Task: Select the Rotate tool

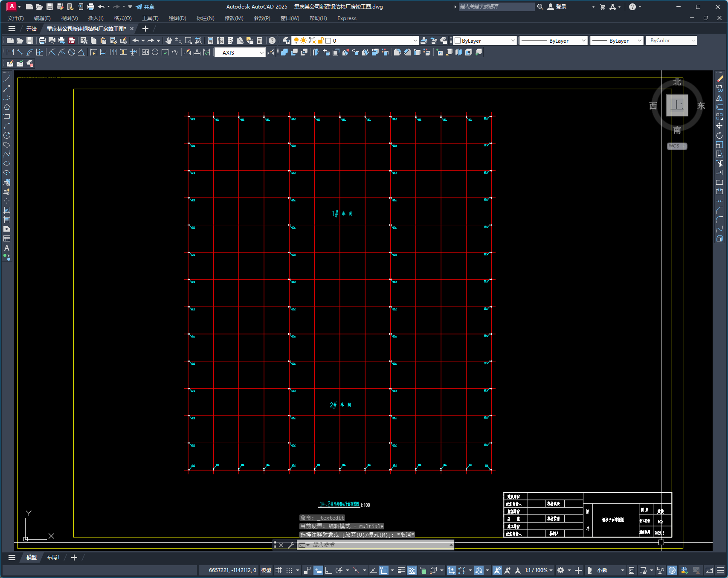Action: click(719, 136)
